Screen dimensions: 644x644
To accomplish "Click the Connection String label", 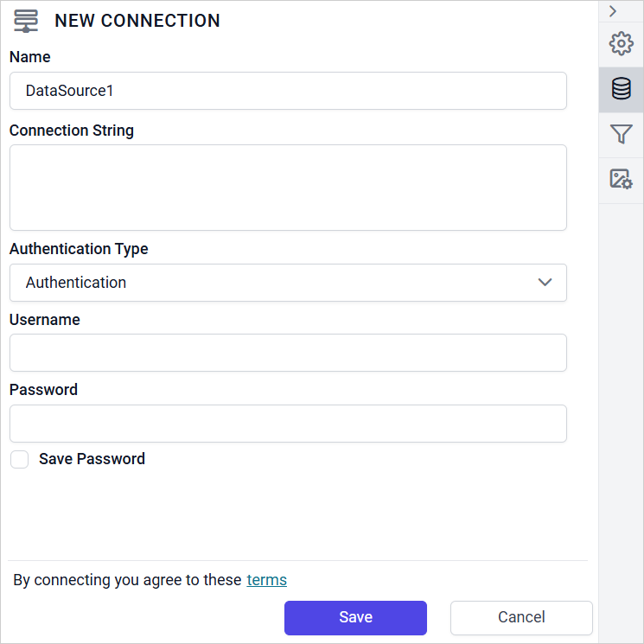I will tap(72, 131).
